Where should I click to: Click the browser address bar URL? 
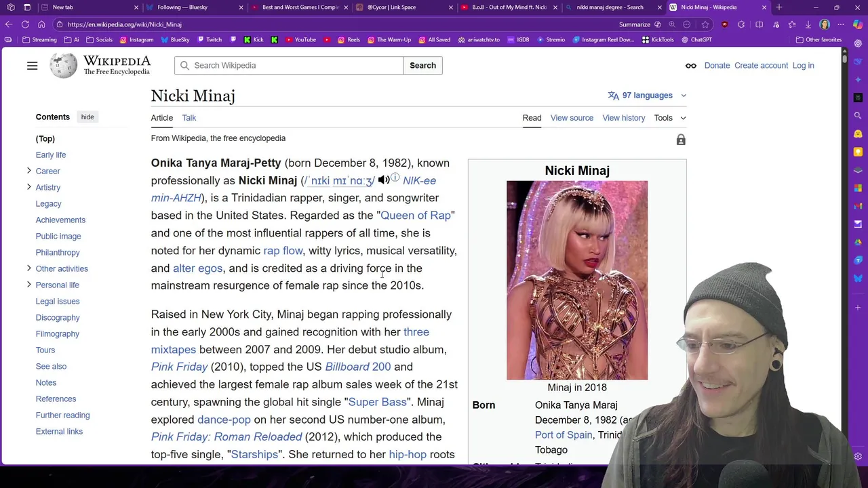coord(124,24)
